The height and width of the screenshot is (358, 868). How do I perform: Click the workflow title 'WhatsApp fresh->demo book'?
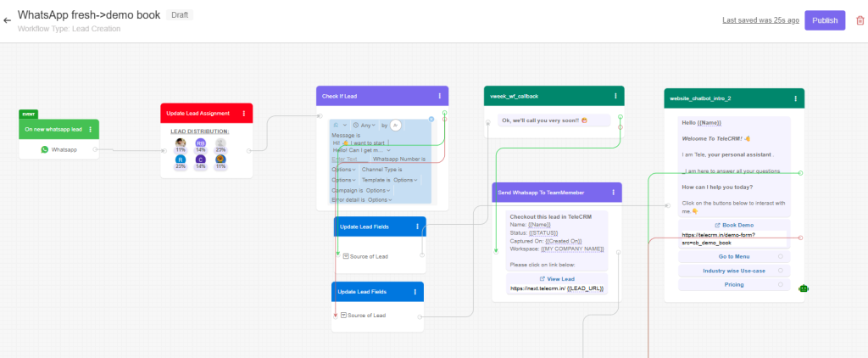89,15
